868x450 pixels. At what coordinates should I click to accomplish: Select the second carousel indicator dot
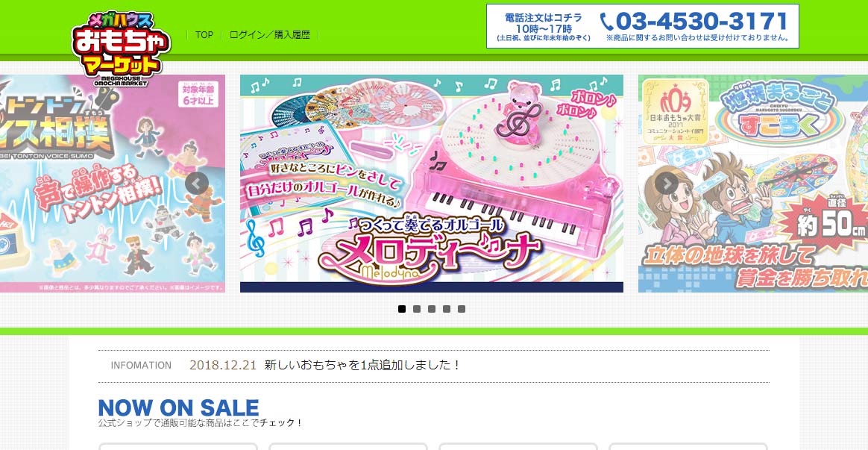click(417, 309)
